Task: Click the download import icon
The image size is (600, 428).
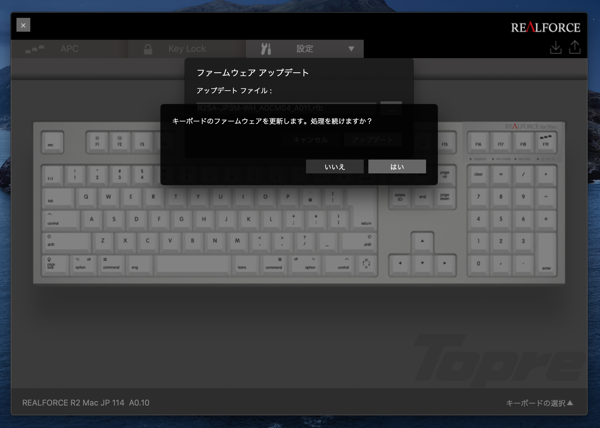Action: (556, 47)
